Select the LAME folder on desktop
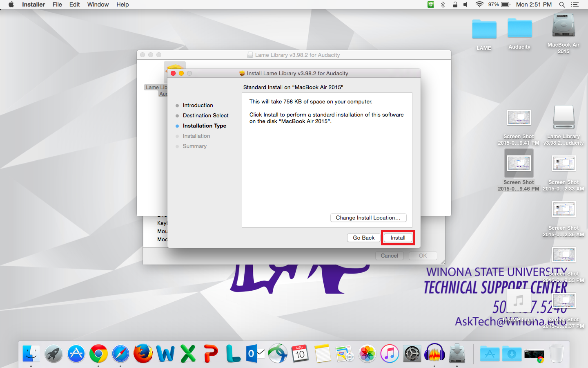The height and width of the screenshot is (368, 588). (484, 30)
